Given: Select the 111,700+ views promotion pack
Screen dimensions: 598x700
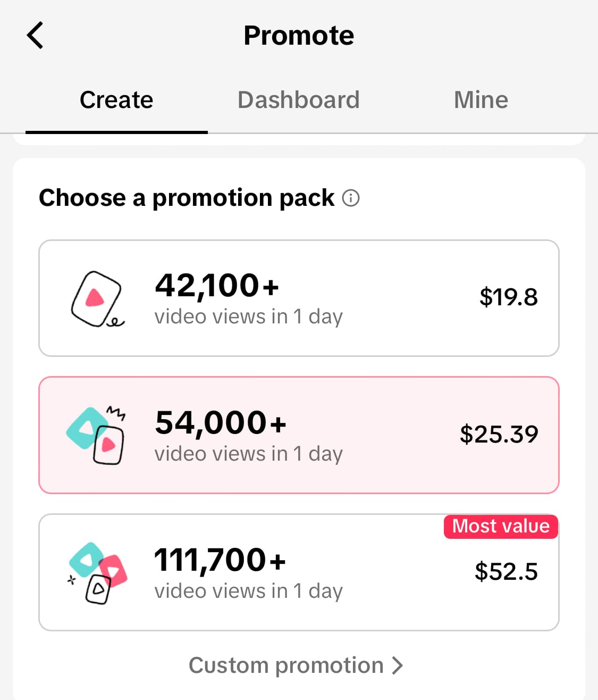Looking at the screenshot, I should (x=299, y=572).
